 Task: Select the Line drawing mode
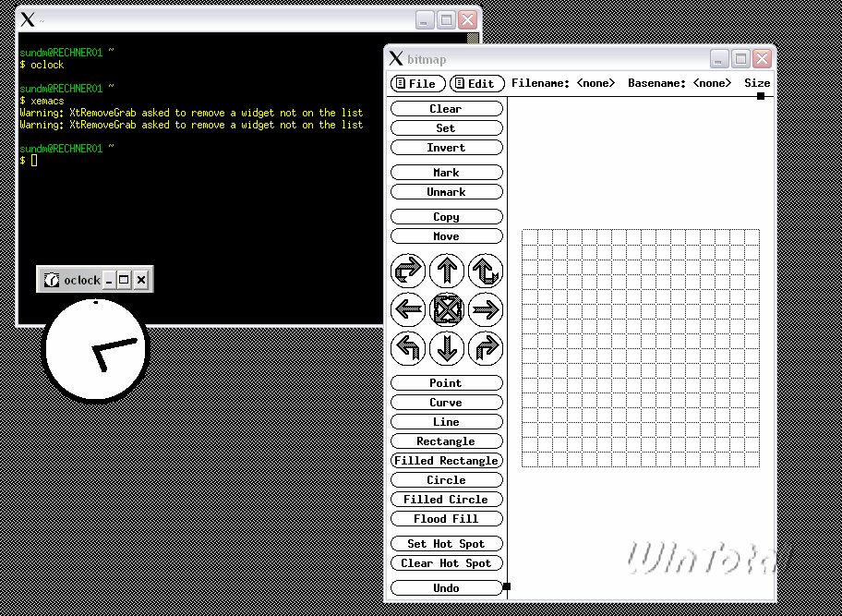[447, 421]
